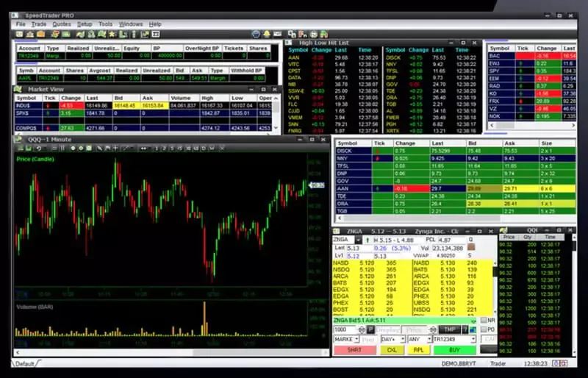Click the last white window icon before toolbar gap
Image resolution: width=588 pixels, height=378 pixels.
point(156,35)
